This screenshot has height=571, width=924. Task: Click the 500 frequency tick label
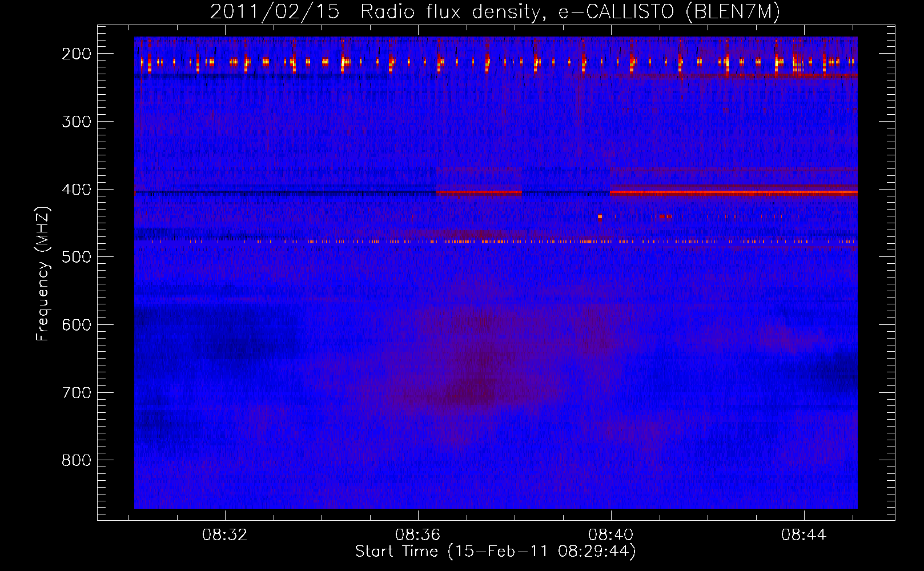(76, 257)
